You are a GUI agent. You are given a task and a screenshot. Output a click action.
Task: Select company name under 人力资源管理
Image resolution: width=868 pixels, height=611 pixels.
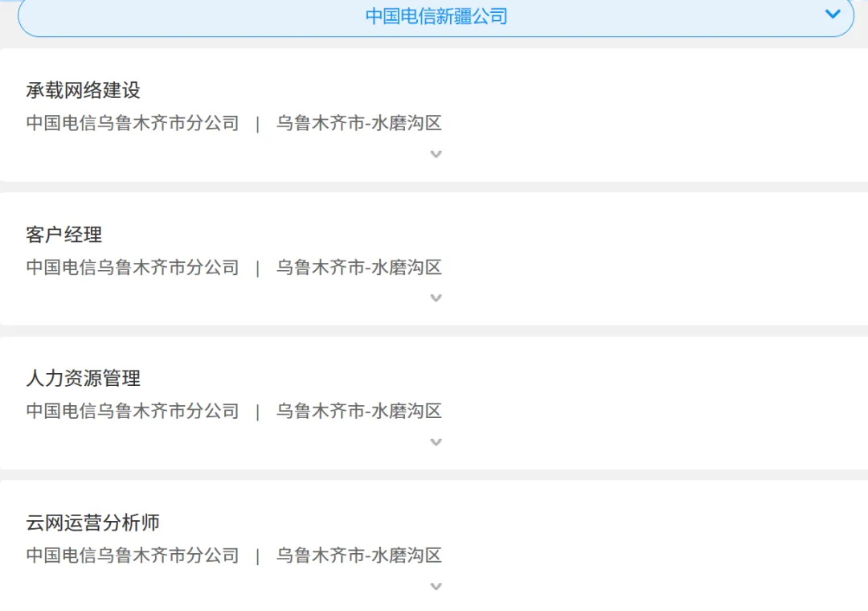(133, 411)
